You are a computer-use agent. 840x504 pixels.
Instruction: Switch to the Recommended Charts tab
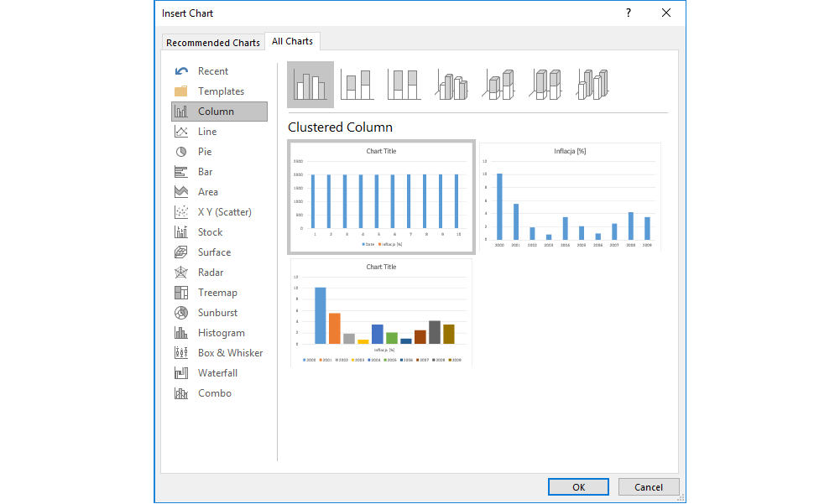[x=213, y=43]
